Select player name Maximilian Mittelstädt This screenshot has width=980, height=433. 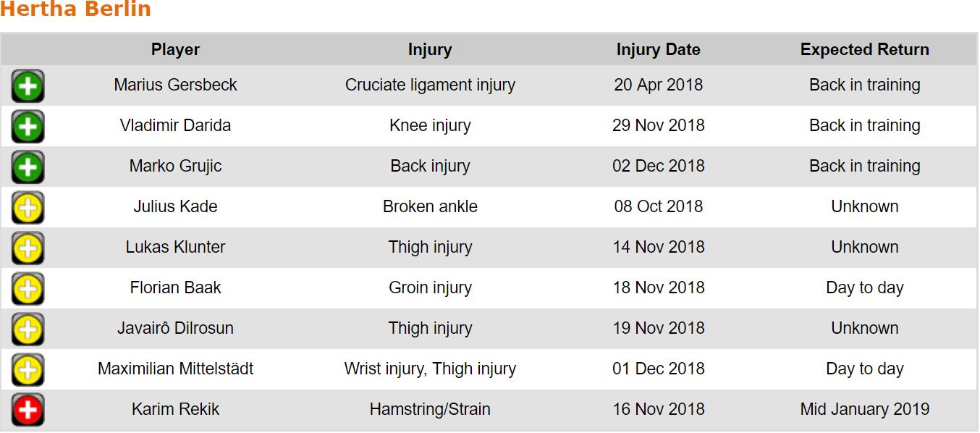coord(175,369)
